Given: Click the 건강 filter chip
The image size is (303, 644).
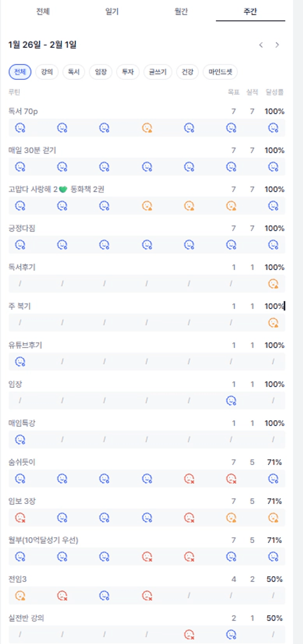Looking at the screenshot, I should click(x=187, y=72).
